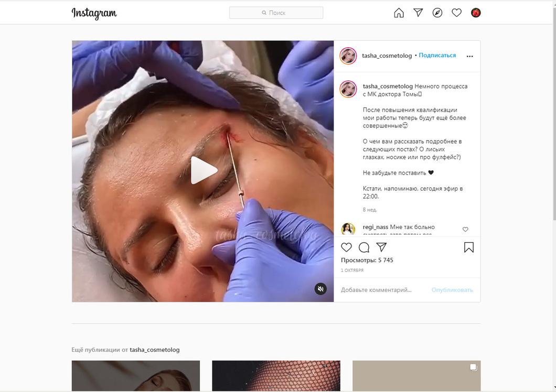Open tasha_cosmetolog avatar beside the caption
This screenshot has width=556, height=392.
point(348,89)
